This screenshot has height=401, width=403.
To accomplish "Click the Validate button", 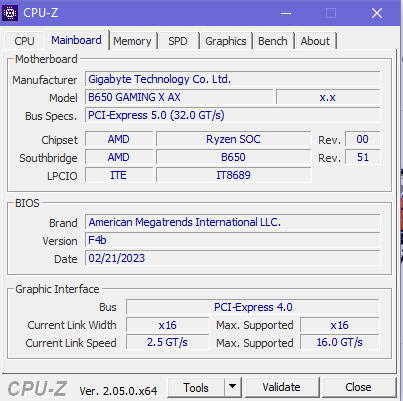I will 281,387.
